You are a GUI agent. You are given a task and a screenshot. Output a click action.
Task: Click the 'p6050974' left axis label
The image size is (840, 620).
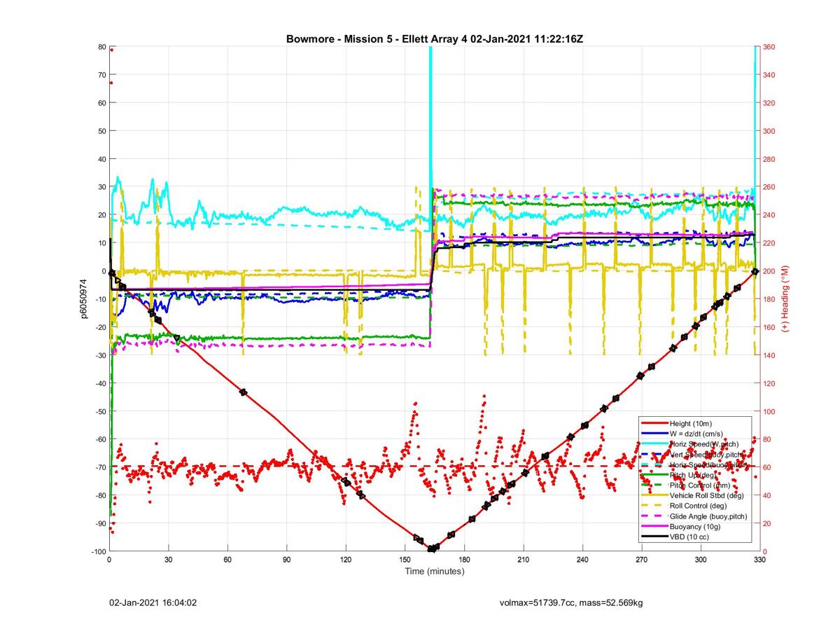tap(84, 299)
